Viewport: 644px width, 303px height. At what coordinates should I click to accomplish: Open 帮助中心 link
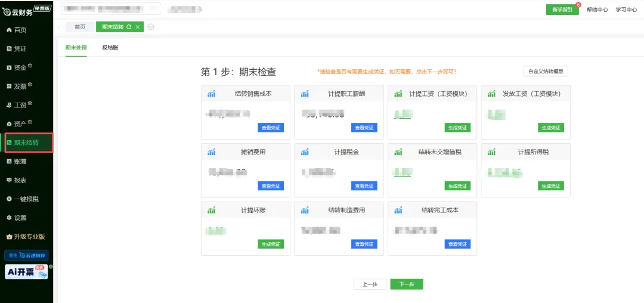click(597, 10)
